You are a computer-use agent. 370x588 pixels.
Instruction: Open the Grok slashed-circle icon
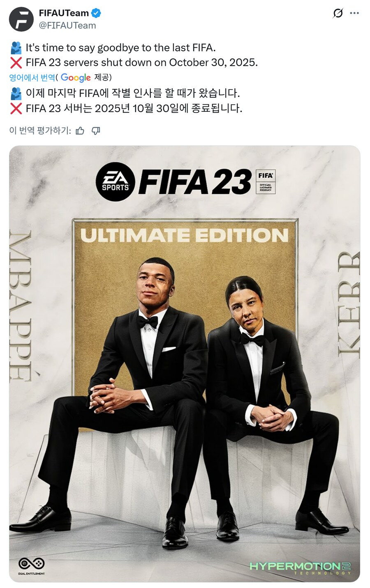pyautogui.click(x=338, y=13)
